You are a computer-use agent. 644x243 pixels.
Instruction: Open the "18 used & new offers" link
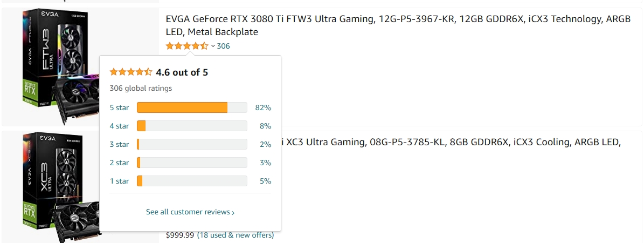235,235
